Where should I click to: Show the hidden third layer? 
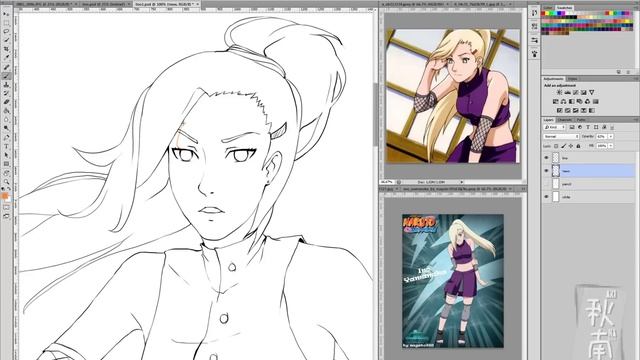click(x=547, y=184)
